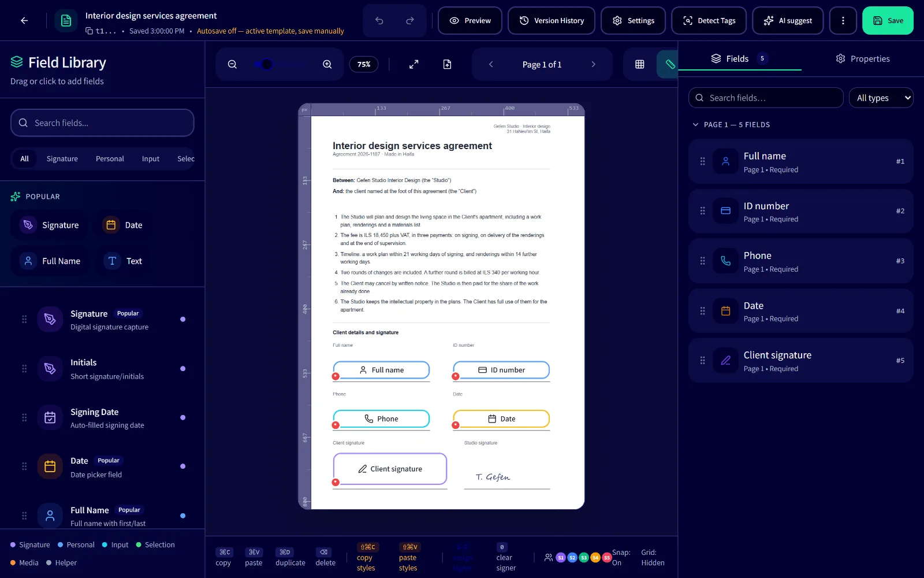
Task: Open the more options kebab menu
Action: click(843, 21)
